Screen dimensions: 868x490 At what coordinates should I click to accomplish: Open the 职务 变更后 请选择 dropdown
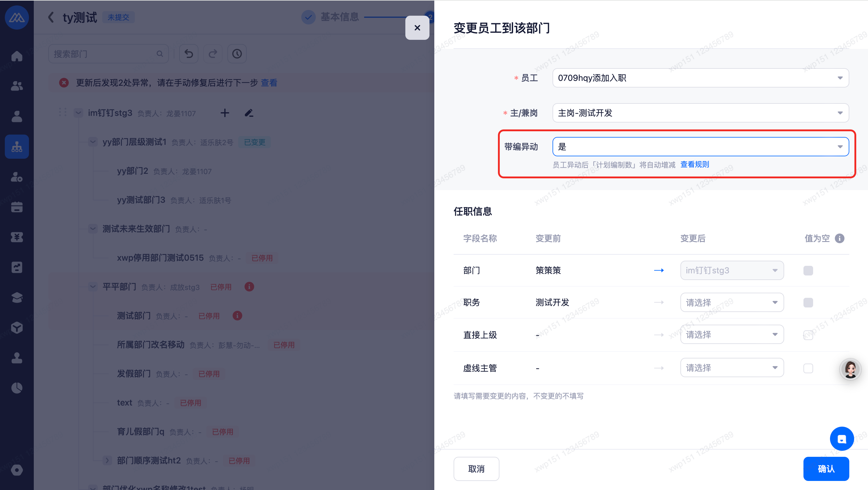(x=732, y=303)
